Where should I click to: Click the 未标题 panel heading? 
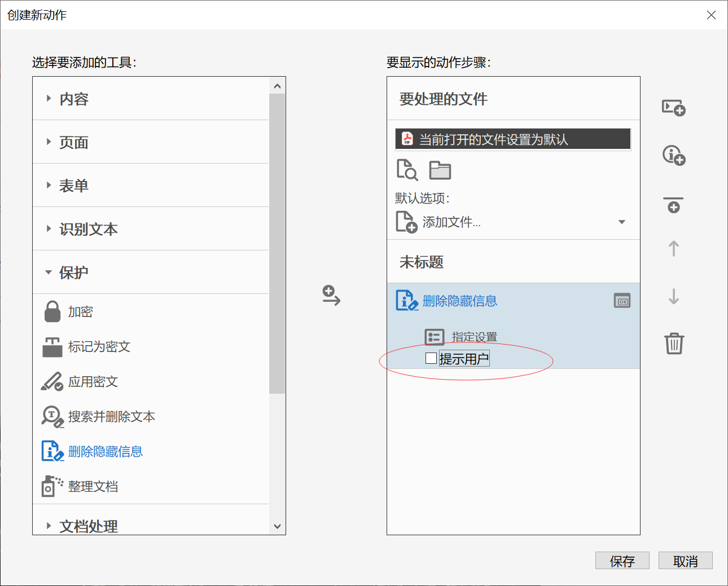(422, 262)
